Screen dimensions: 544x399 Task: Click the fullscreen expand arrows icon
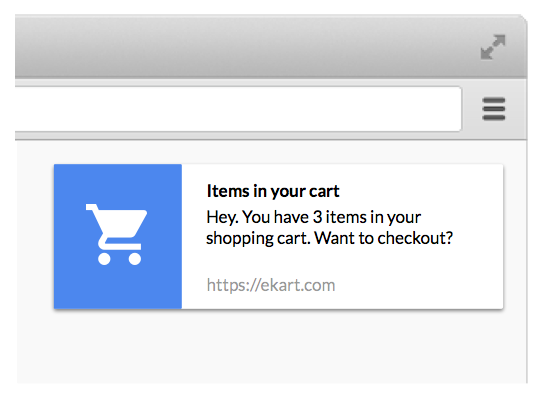[x=493, y=47]
